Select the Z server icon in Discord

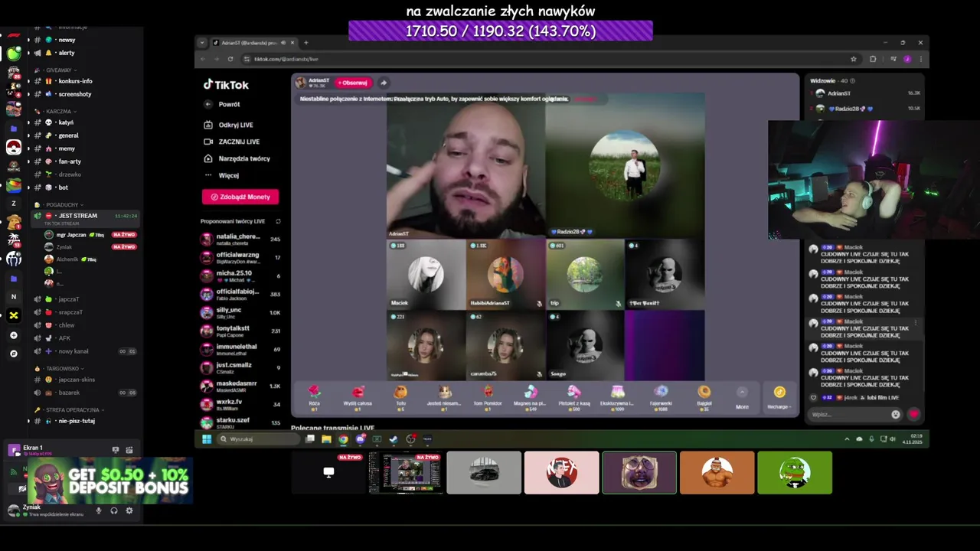click(14, 204)
